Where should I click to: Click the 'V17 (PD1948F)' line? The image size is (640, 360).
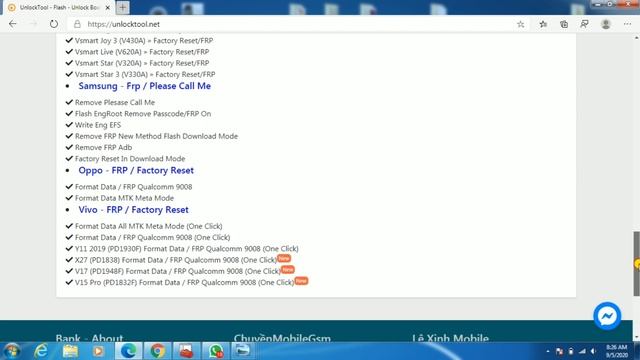tap(178, 271)
